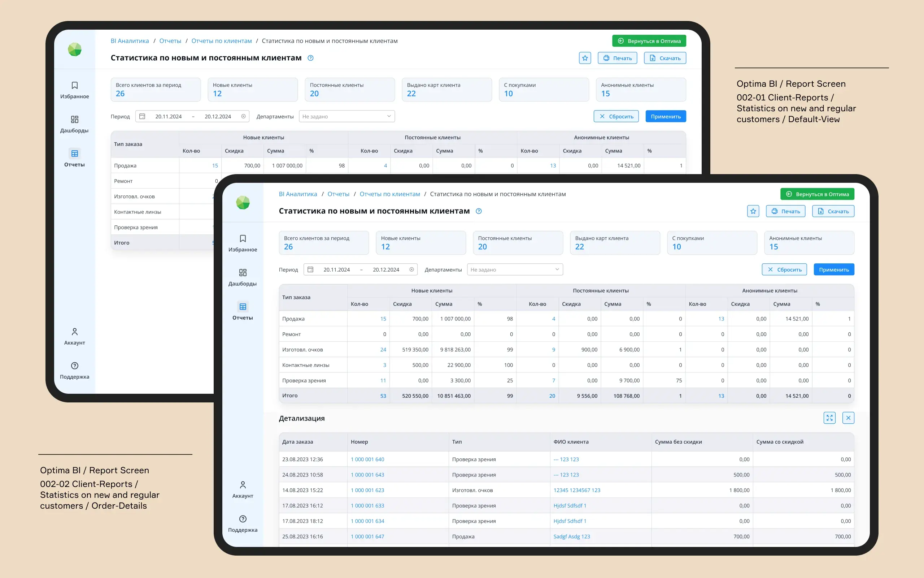Click Применить in the back window
Image resolution: width=924 pixels, height=578 pixels.
pyautogui.click(x=666, y=116)
